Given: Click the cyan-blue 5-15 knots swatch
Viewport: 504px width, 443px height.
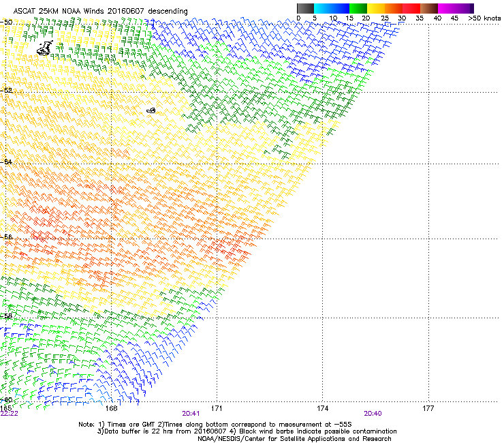Looking at the screenshot, I should tap(332, 8).
